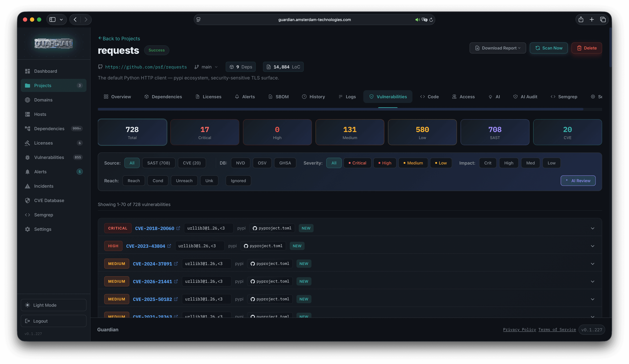Open sidebar Semgrep code icon

point(28,215)
